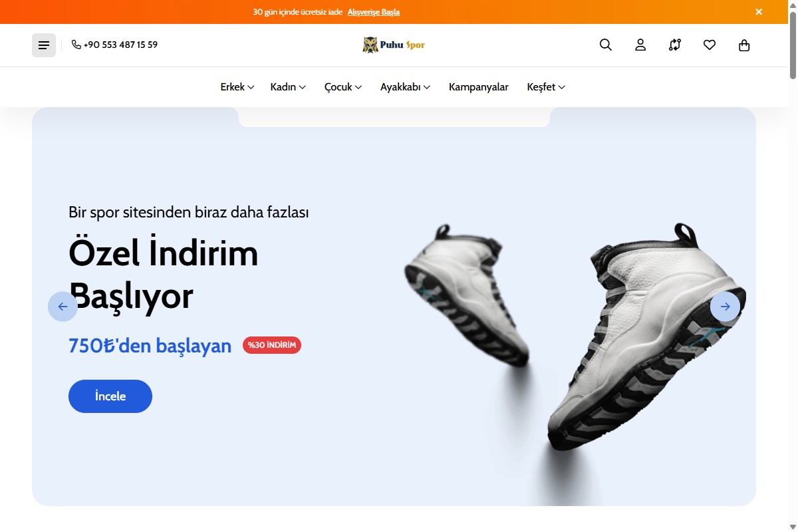
Task: Expand the Keşfet menu
Action: (x=546, y=87)
